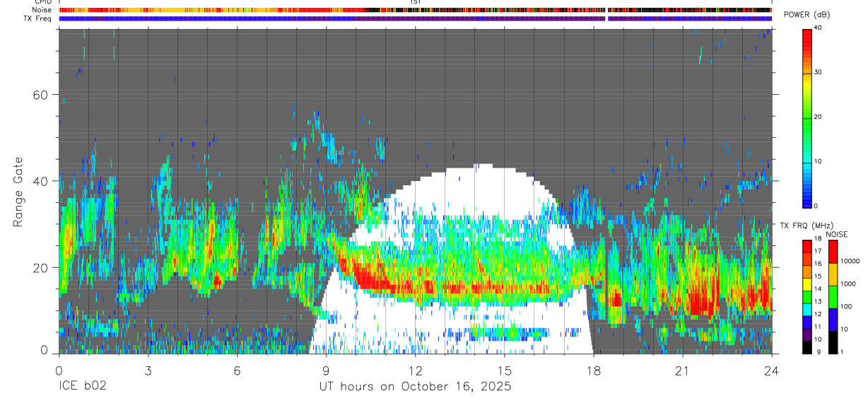Click the '12' hour tick on the time axis
868x401 pixels.
pyautogui.click(x=416, y=370)
